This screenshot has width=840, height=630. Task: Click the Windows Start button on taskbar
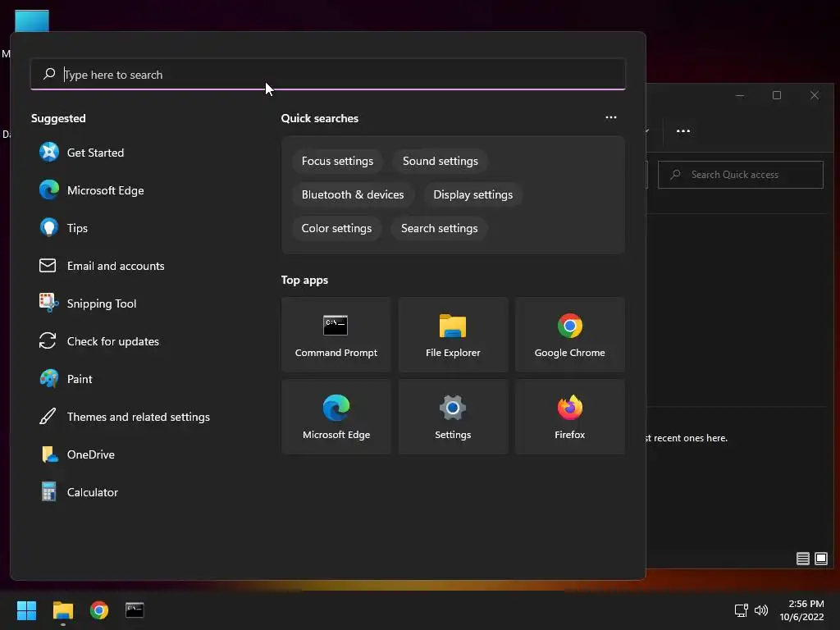coord(26,610)
